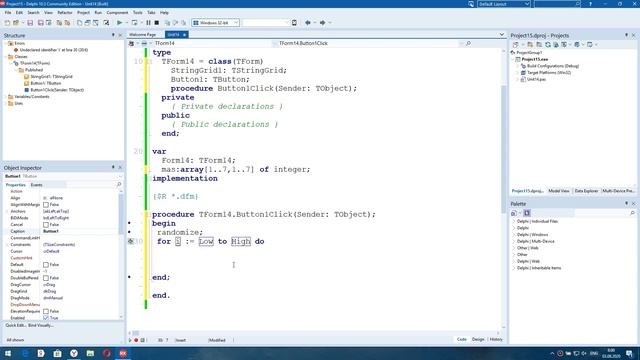Viewport: 640px width, 360px height.
Task: Open the Object Inspector component selector dropdown
Action: (120, 176)
